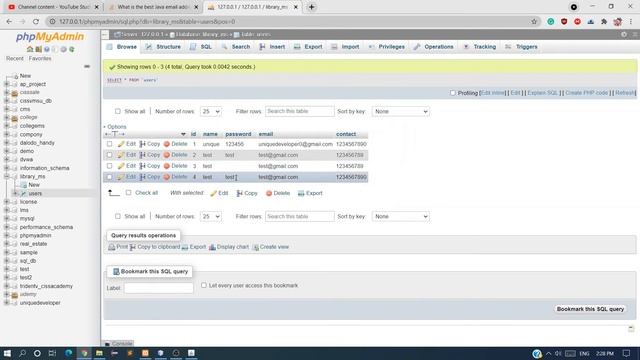Enable Let every user access this bookmark
This screenshot has height=360, width=640.
tap(204, 285)
